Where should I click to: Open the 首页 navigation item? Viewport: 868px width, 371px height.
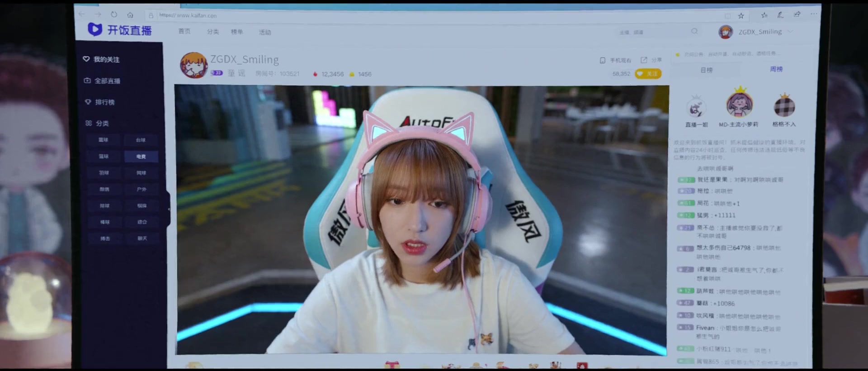(184, 31)
